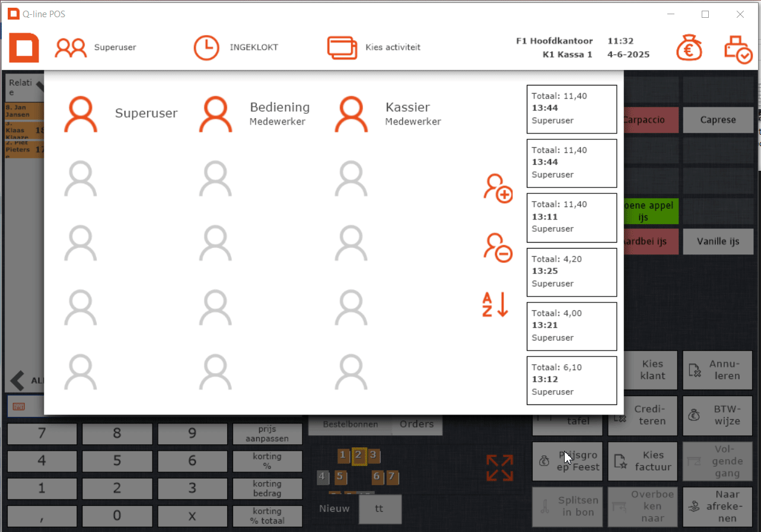Click the korting bedrag button
The height and width of the screenshot is (532, 761).
(268, 489)
